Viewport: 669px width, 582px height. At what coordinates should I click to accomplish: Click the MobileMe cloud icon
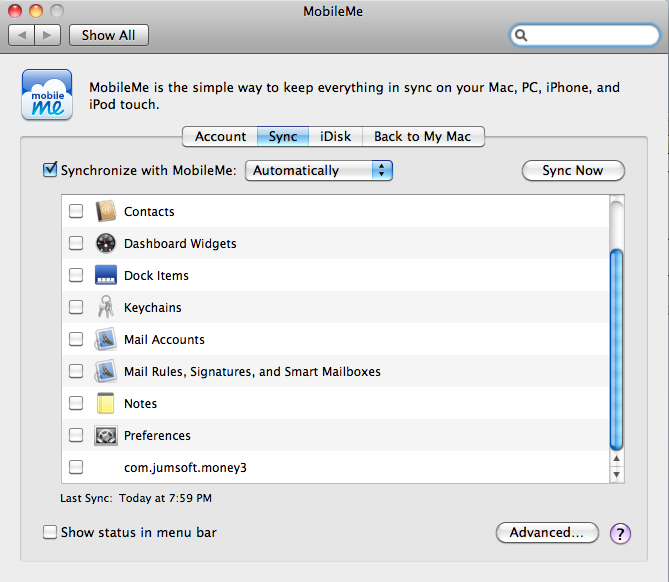(x=47, y=95)
